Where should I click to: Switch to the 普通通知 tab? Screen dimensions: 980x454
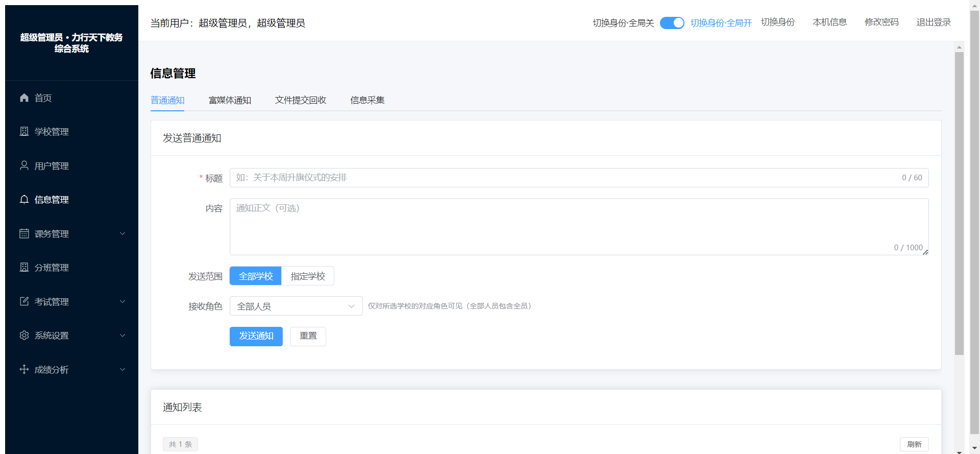point(167,100)
